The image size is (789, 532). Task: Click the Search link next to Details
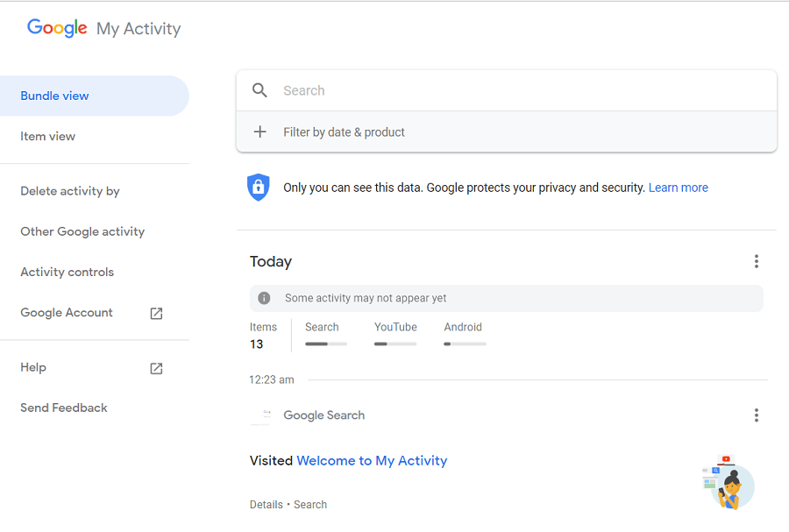click(x=310, y=504)
